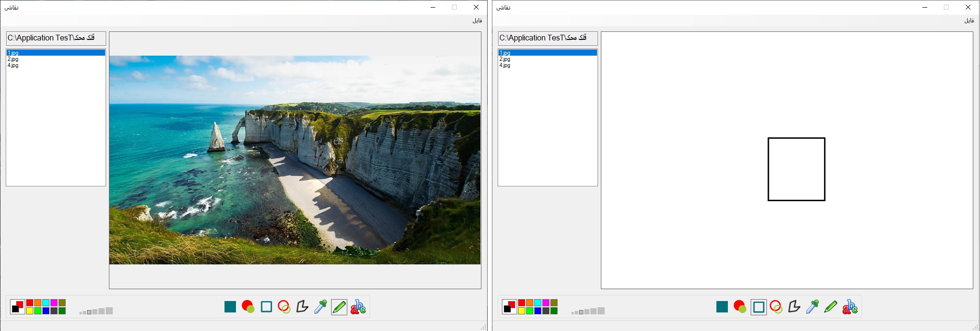Screen dimensions: 980x331
Task: Select 2.jpg in left window file list
Action: coord(13,59)
